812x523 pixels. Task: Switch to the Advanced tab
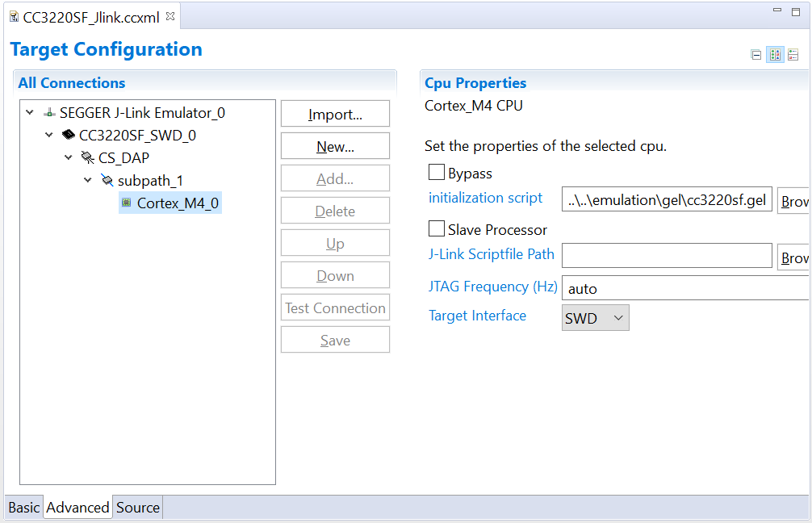click(77, 508)
